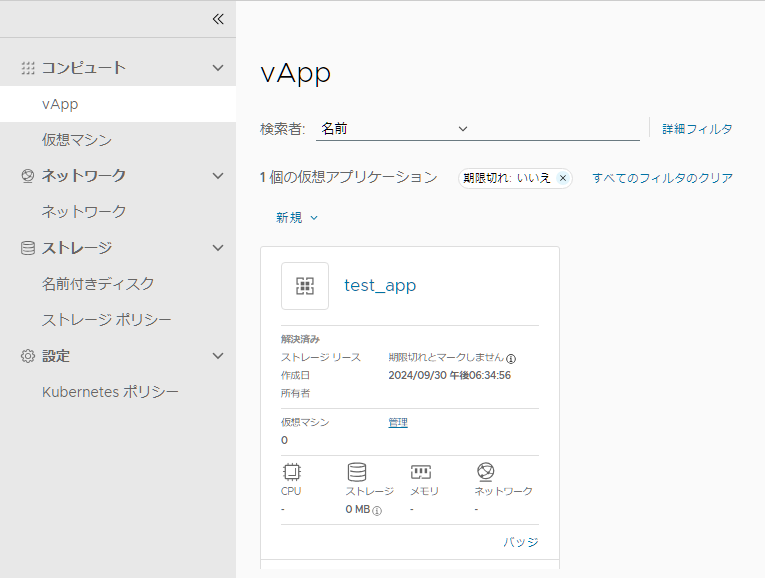The height and width of the screenshot is (578, 765).
Task: Click the コンピュート grid icon
Action: click(x=28, y=68)
